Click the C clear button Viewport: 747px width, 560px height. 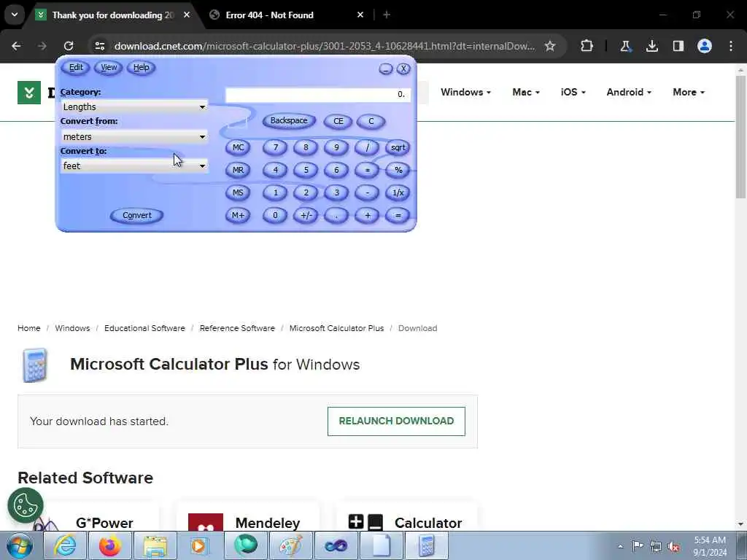coord(371,121)
